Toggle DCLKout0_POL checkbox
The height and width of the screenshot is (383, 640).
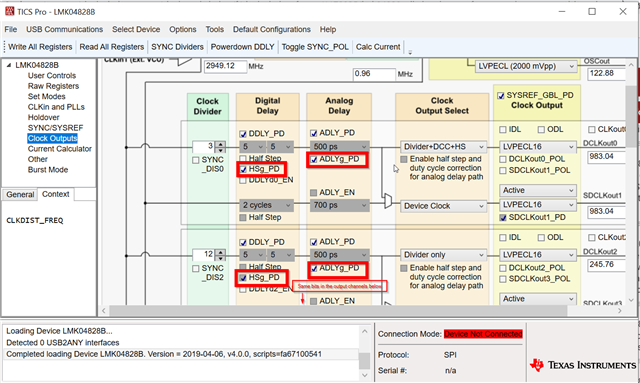[x=503, y=160]
